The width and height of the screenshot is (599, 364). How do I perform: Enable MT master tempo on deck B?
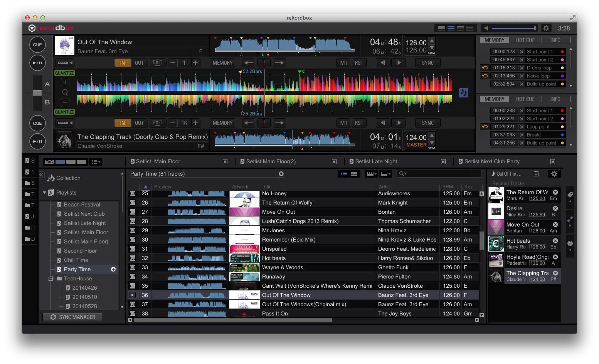pyautogui.click(x=343, y=123)
